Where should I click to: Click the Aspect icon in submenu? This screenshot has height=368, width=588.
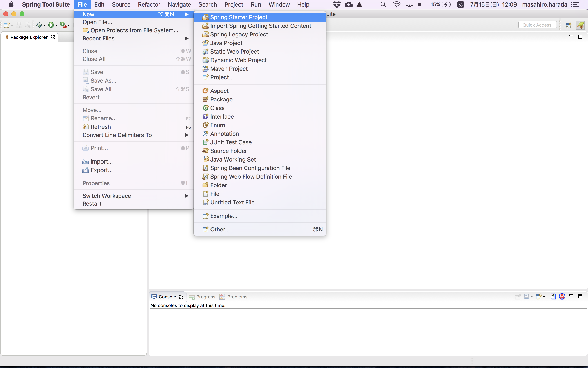pos(205,91)
